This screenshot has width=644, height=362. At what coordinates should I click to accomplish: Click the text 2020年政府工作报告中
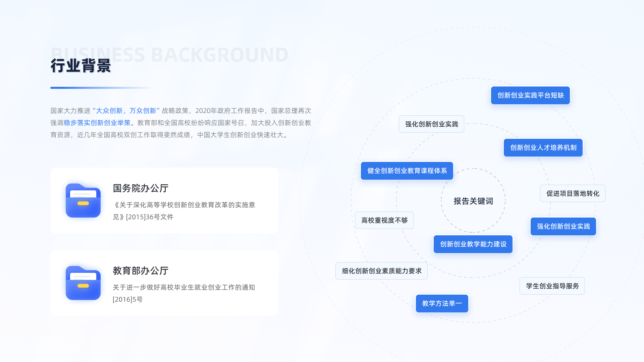(x=230, y=111)
